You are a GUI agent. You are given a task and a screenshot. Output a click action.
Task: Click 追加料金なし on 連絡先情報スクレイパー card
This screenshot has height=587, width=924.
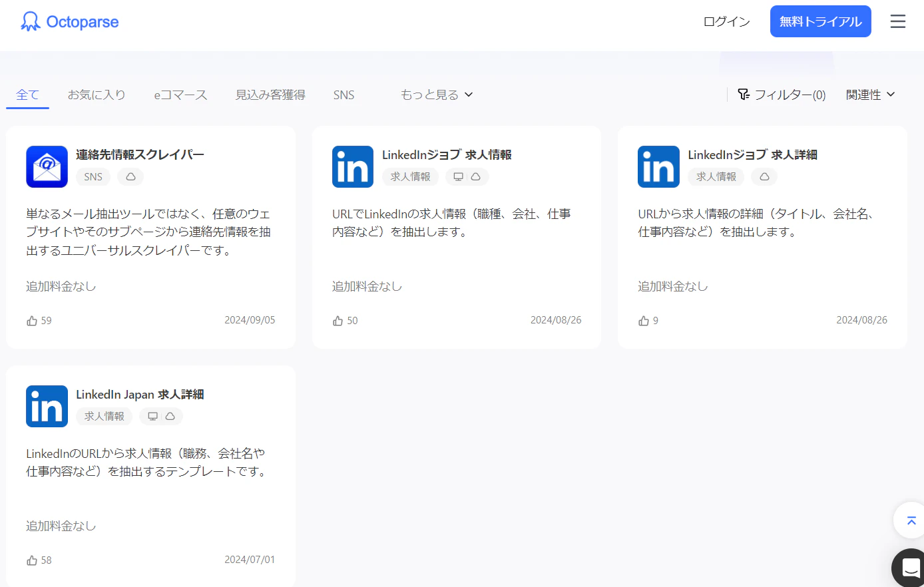tap(61, 286)
